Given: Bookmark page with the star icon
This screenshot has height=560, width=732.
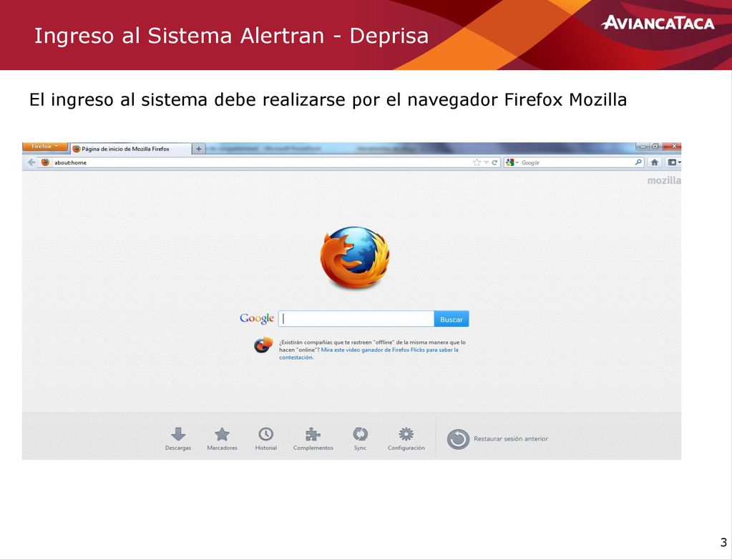Looking at the screenshot, I should coord(477,162).
